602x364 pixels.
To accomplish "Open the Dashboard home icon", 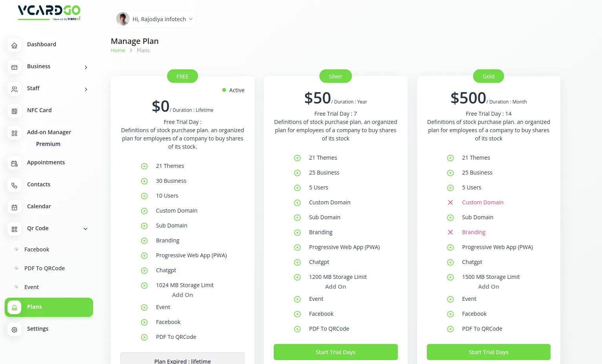I will click(x=15, y=45).
